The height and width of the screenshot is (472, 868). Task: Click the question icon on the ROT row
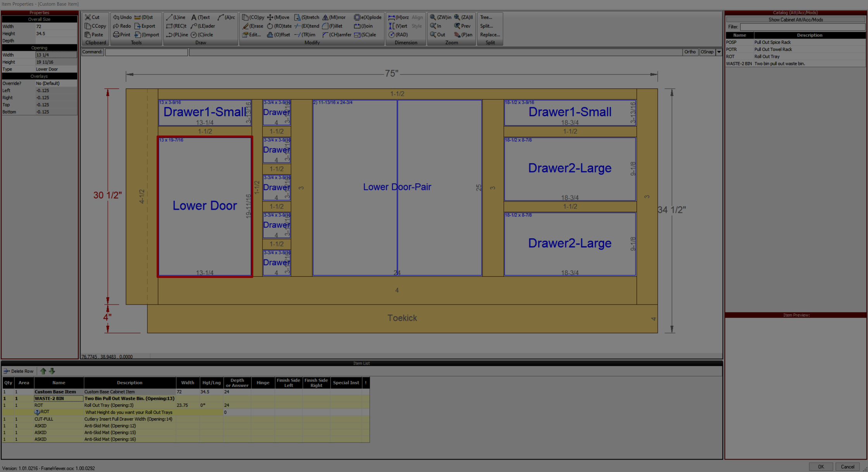click(x=37, y=412)
